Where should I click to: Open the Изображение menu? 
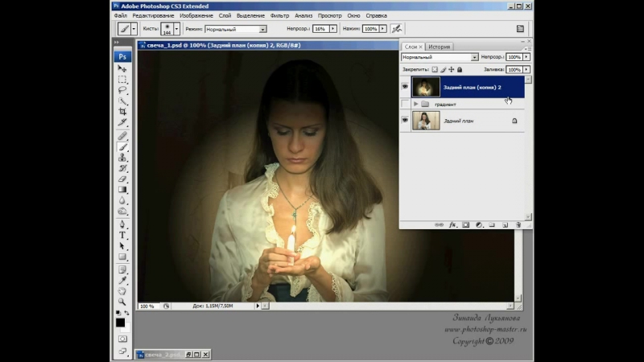point(196,15)
